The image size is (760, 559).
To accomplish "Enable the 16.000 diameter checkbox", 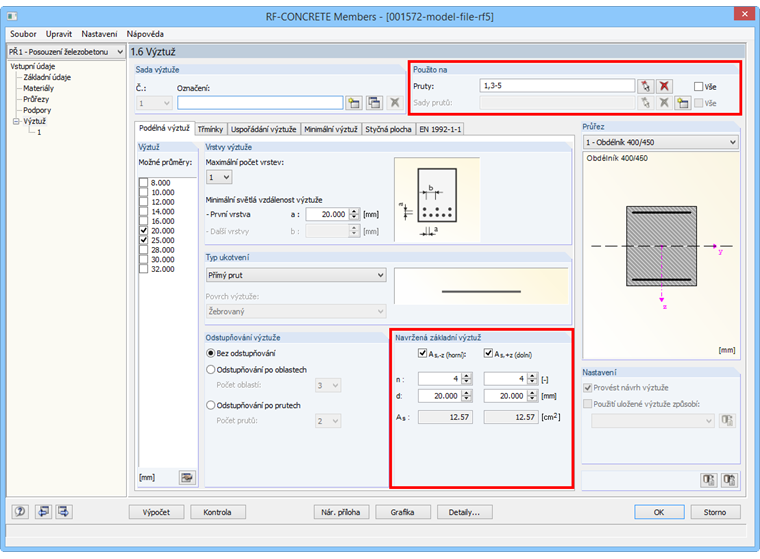I will tap(143, 221).
